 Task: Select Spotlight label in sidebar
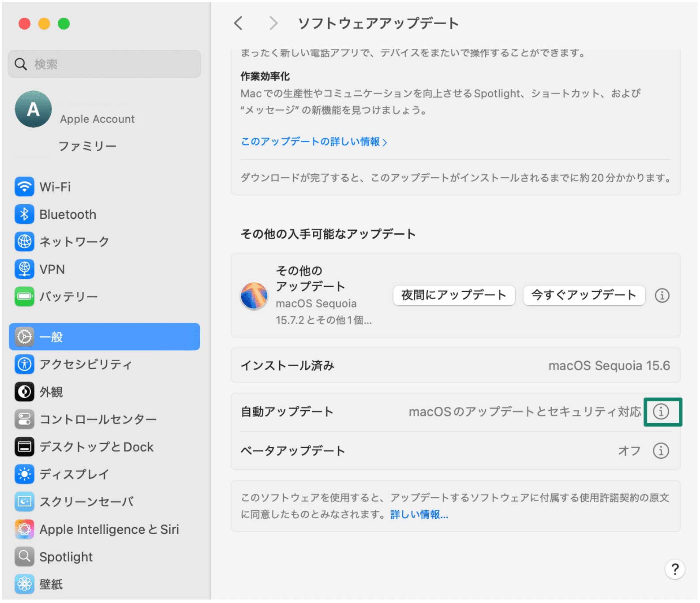(66, 557)
